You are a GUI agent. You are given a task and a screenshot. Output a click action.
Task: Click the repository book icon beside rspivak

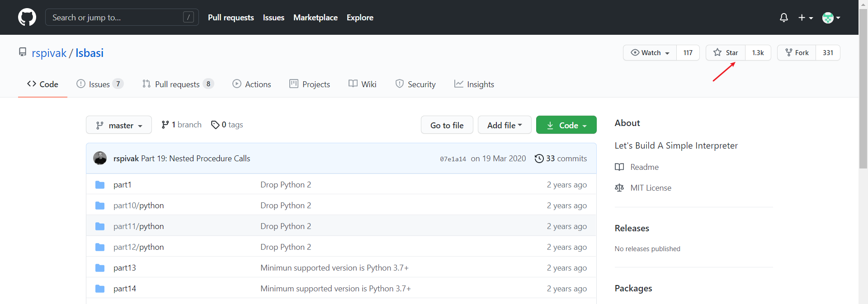click(23, 52)
